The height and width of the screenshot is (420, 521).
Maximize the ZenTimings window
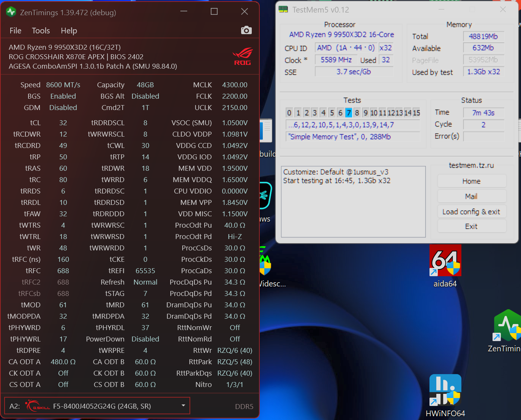[x=214, y=12]
